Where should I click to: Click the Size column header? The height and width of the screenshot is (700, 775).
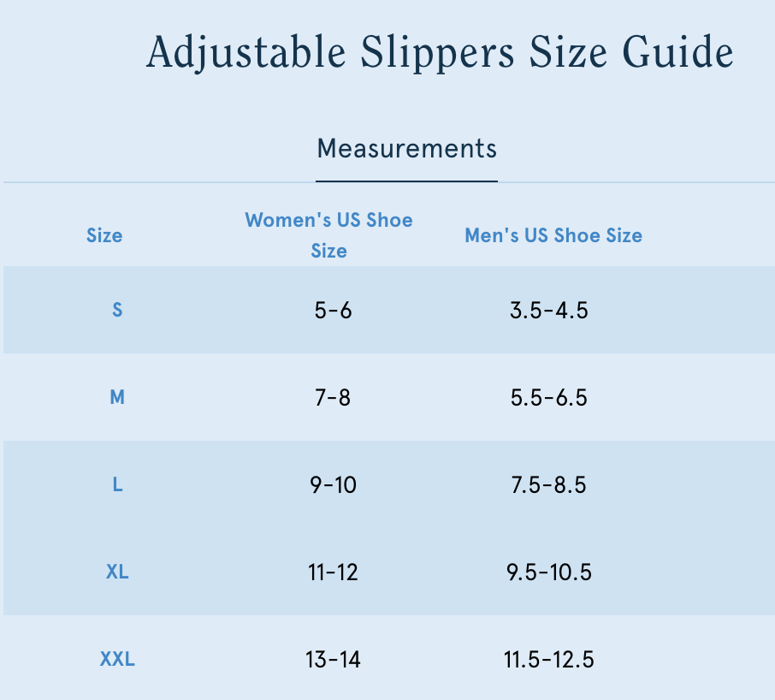click(x=104, y=235)
